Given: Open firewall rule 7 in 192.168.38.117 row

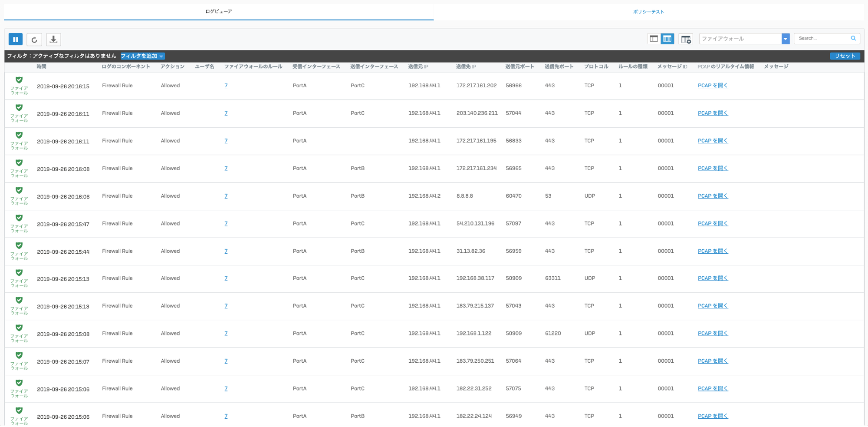Looking at the screenshot, I should tap(226, 278).
